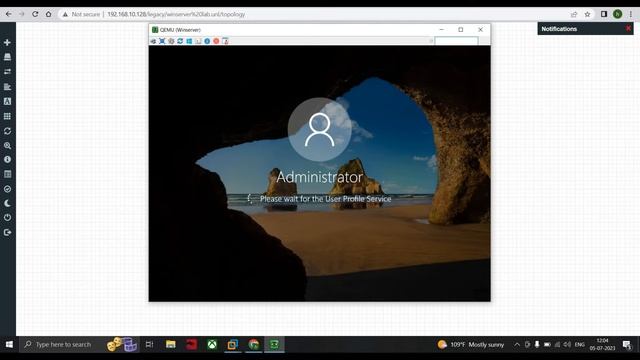Click the address bar URL
640x360 pixels.
[x=176, y=14]
